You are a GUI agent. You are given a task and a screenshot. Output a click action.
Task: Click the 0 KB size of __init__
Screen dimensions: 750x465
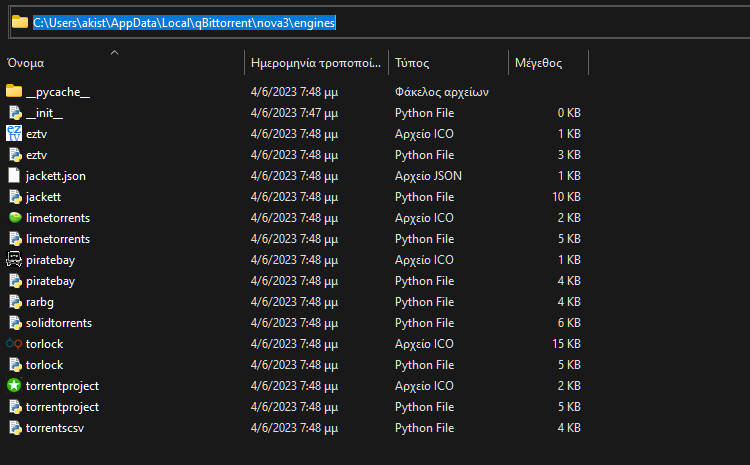click(x=569, y=113)
